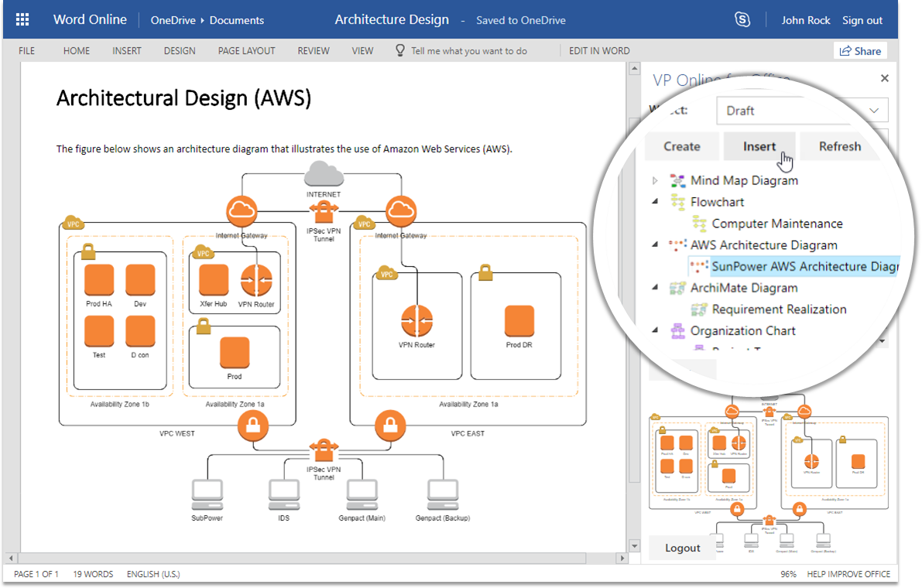Click the SunPower AWS diagram icon
The height and width of the screenshot is (588, 922).
click(698, 266)
